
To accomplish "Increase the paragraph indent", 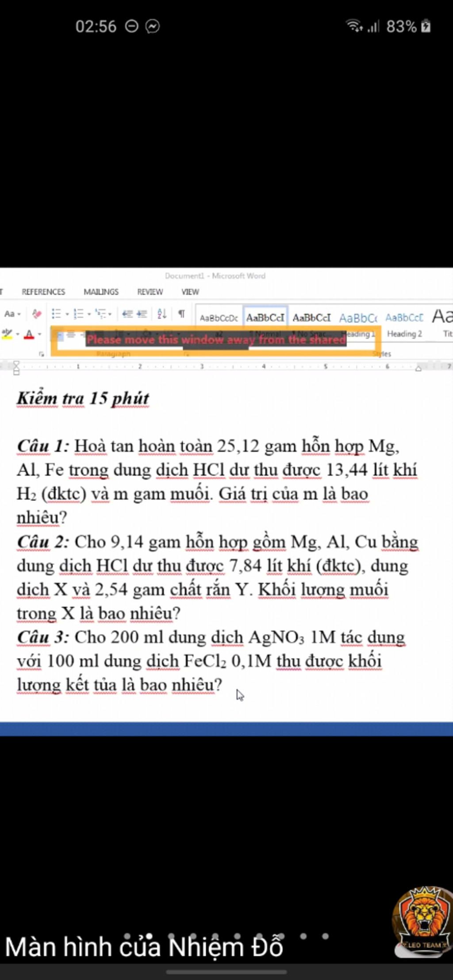I will coord(142,314).
